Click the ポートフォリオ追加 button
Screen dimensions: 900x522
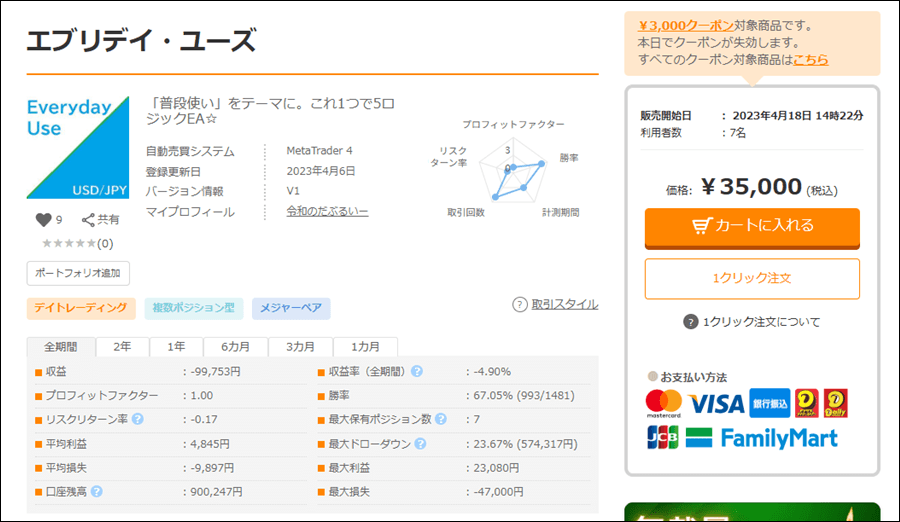(x=78, y=273)
